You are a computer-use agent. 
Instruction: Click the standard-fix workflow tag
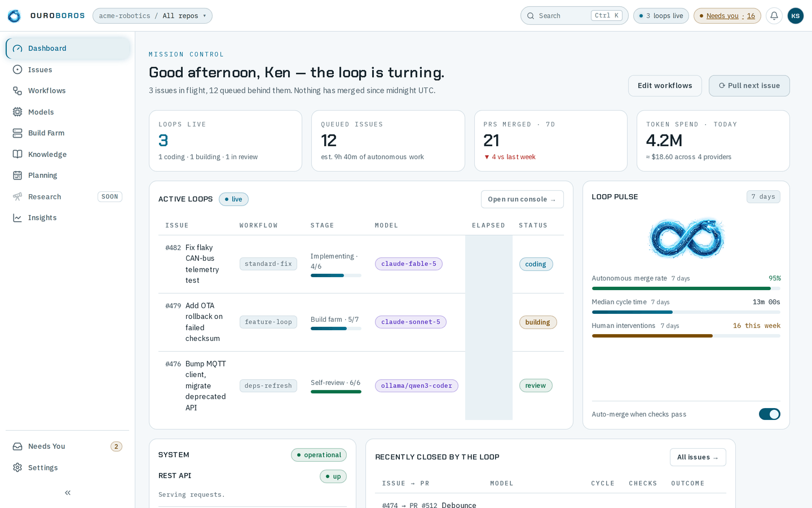click(268, 264)
